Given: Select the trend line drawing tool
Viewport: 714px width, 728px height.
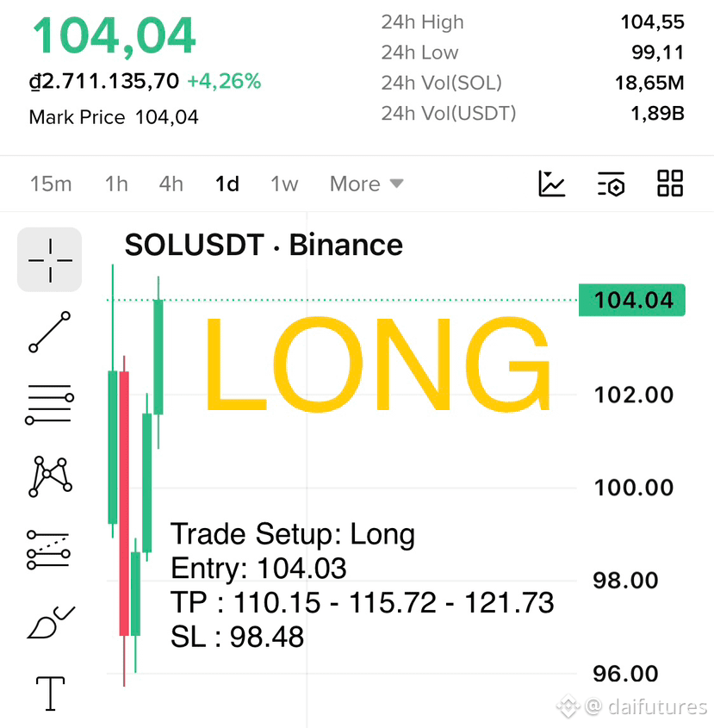Looking at the screenshot, I should pyautogui.click(x=50, y=332).
